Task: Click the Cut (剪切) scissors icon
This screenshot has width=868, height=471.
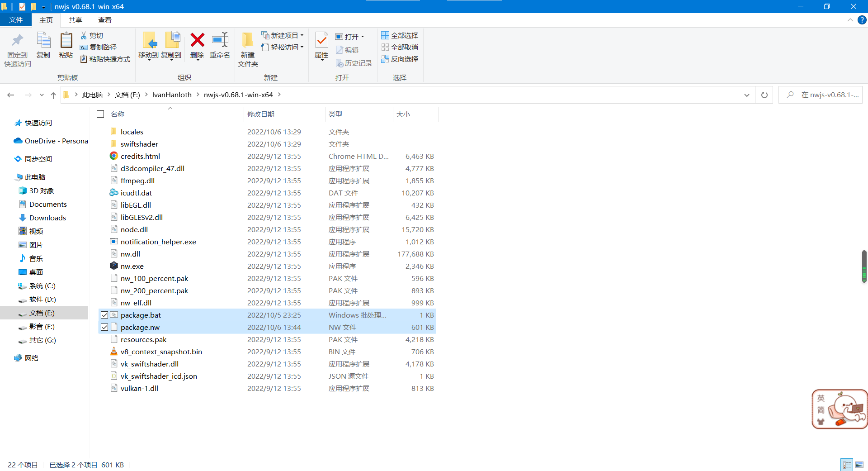Action: 84,35
